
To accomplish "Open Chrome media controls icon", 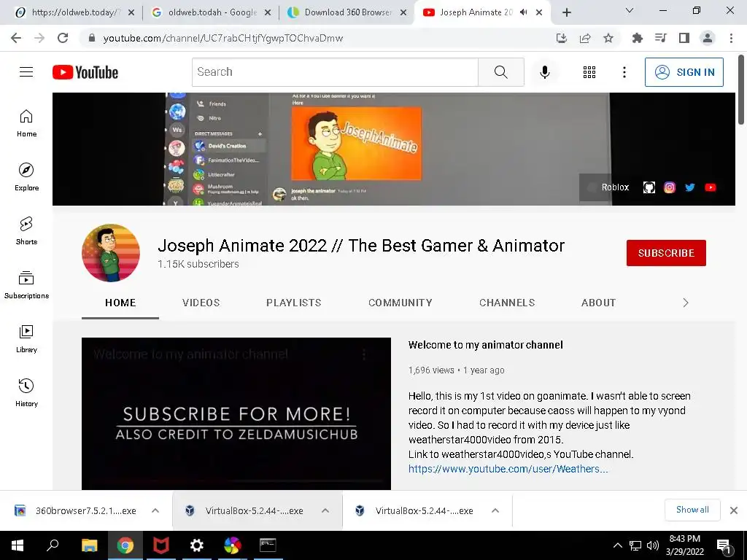I will click(660, 38).
